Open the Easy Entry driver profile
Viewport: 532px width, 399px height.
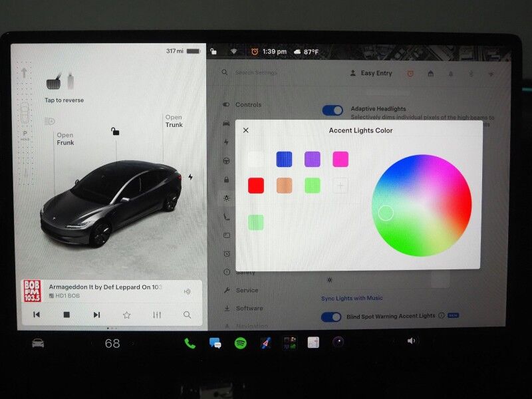(x=371, y=73)
